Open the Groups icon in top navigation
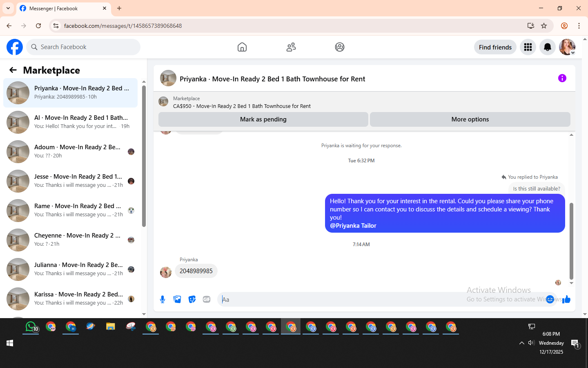This screenshot has width=588, height=368. [340, 47]
